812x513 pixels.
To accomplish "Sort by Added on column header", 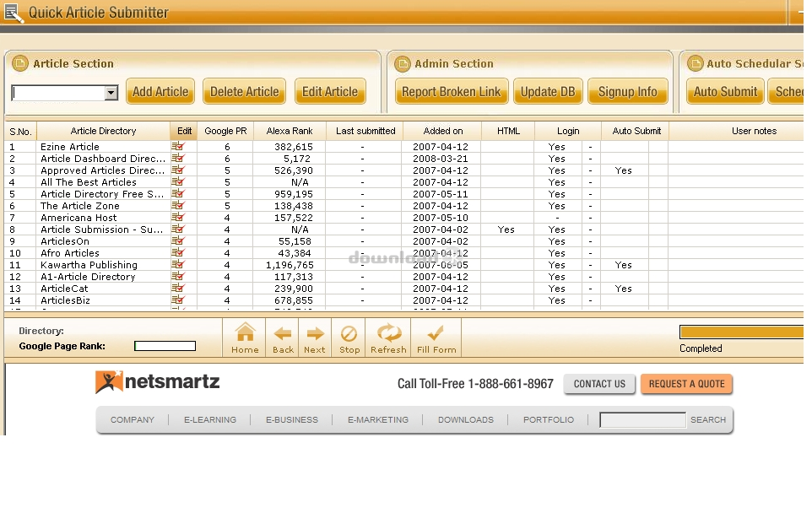I will [x=443, y=131].
